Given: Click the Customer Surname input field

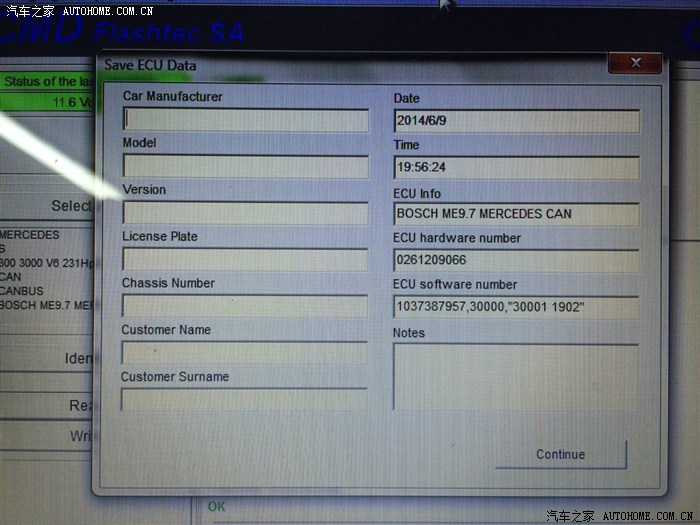Looking at the screenshot, I should tap(244, 400).
